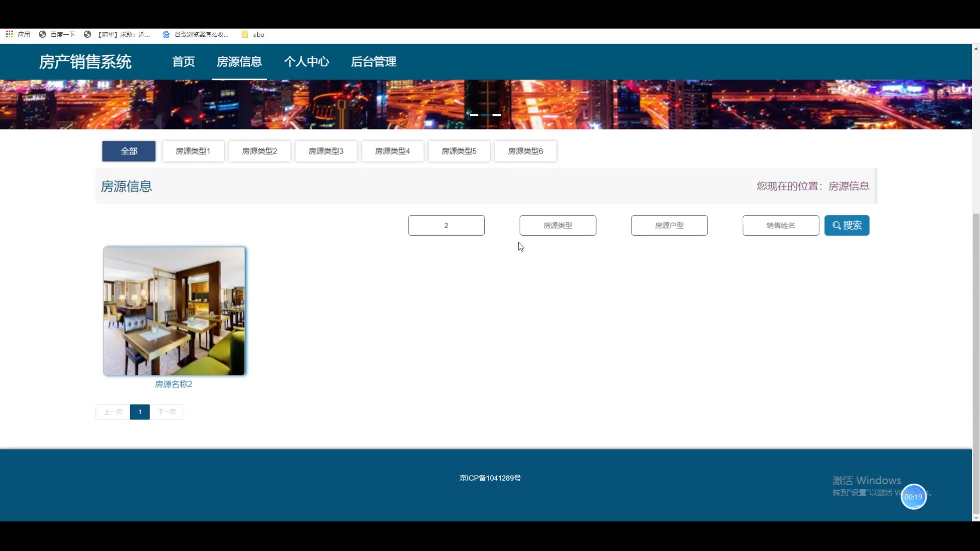Open the abo bookmarks folder
Image resolution: width=980 pixels, height=551 pixels.
point(253,34)
